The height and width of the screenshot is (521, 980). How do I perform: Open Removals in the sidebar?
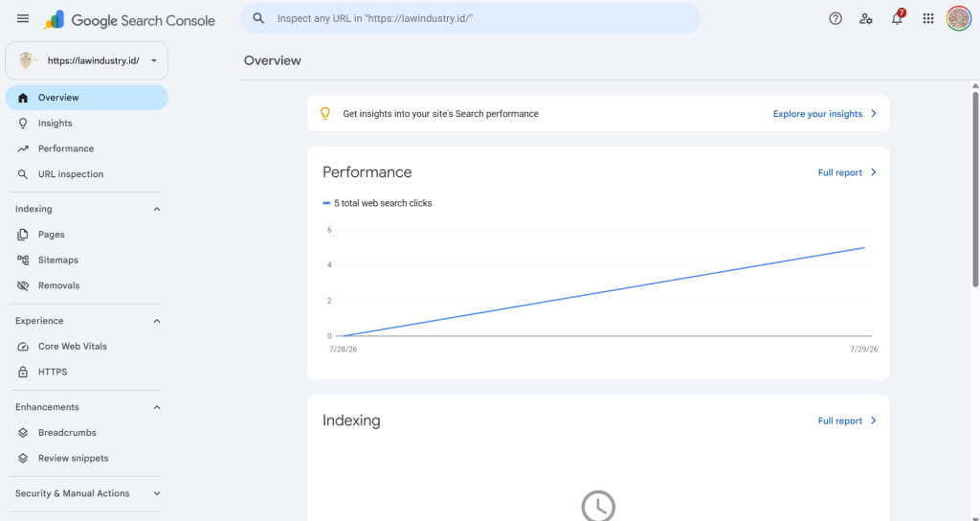[87, 285]
